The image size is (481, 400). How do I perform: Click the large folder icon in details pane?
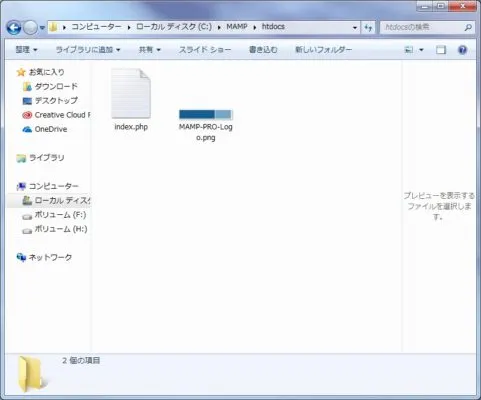(x=31, y=374)
